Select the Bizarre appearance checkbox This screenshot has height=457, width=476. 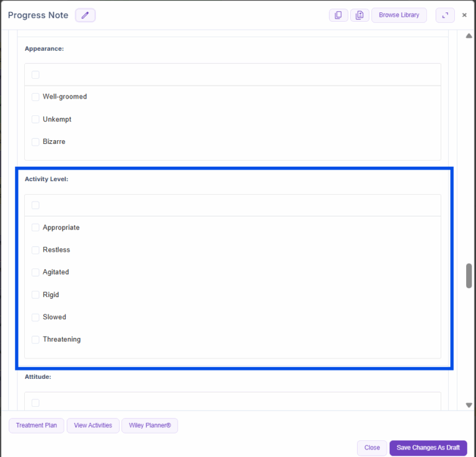point(35,141)
